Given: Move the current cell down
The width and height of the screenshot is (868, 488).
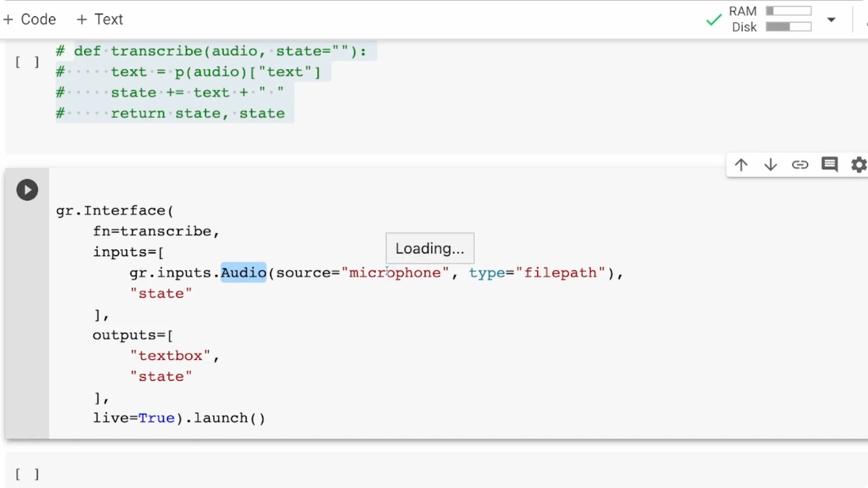Looking at the screenshot, I should (770, 165).
